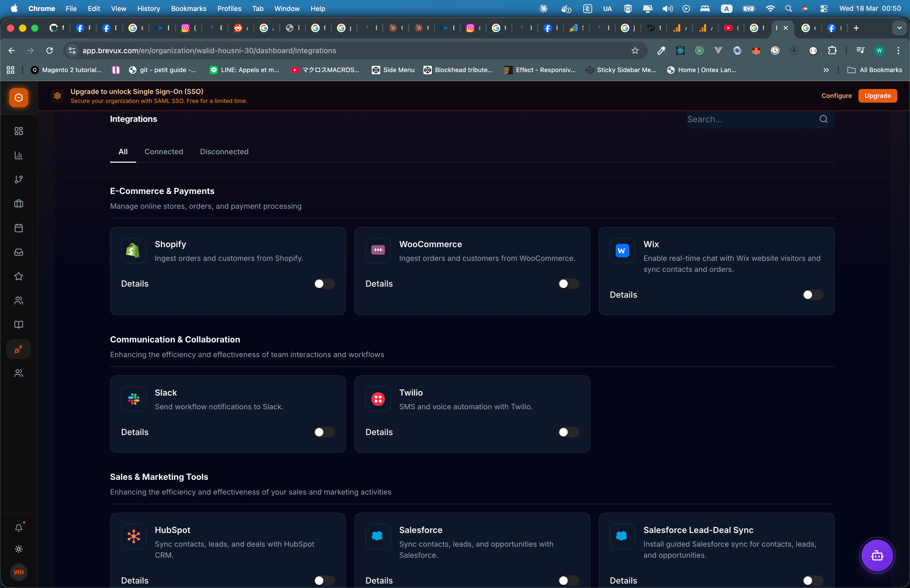Toggle the sun theme icon
910x588 pixels.
point(19,549)
